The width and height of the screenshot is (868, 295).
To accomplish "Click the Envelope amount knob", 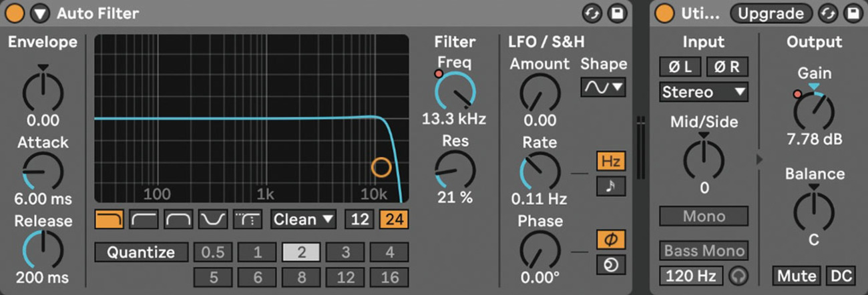I will [x=43, y=91].
